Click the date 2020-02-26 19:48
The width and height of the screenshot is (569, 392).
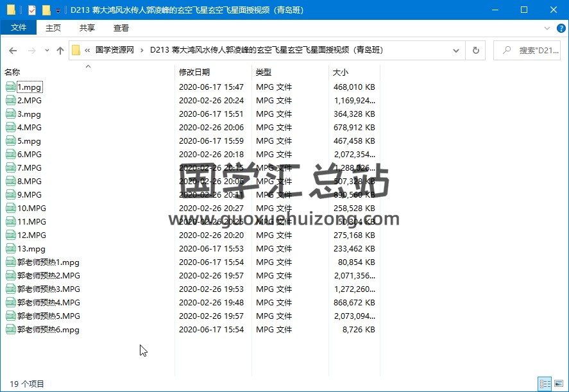[x=211, y=302]
